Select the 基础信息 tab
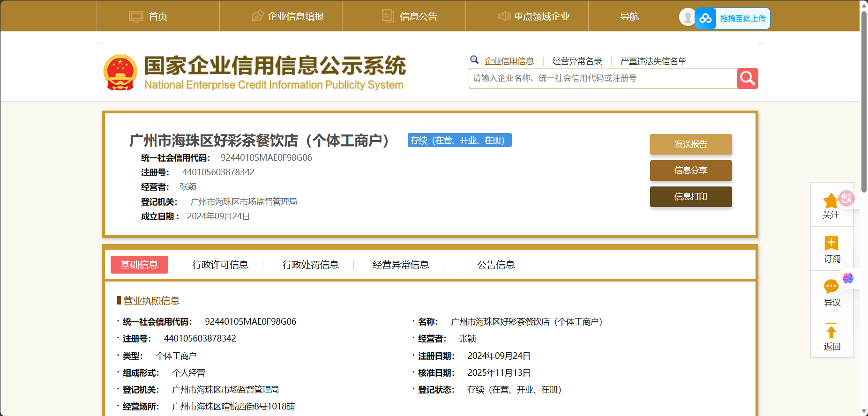Viewport: 868px width, 416px height. point(139,265)
